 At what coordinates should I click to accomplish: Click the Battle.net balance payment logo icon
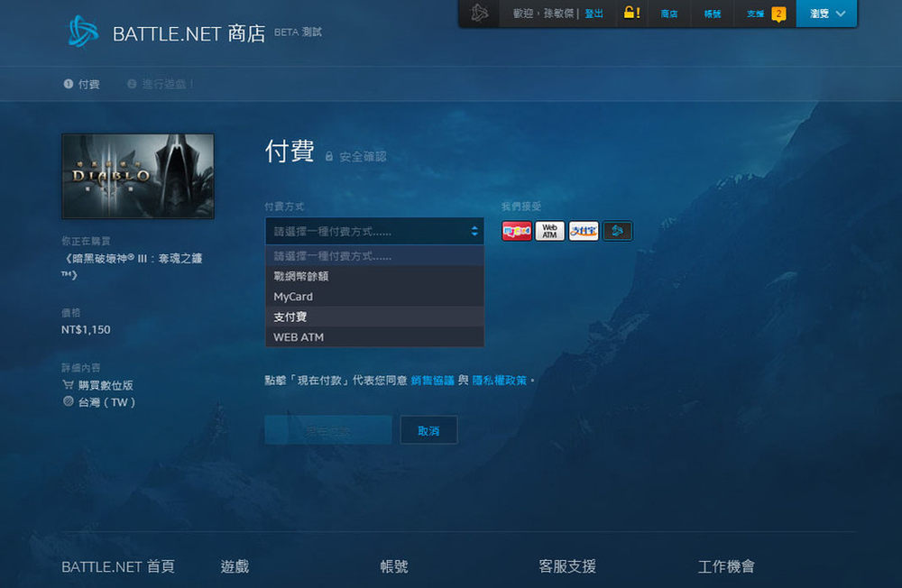(x=617, y=231)
